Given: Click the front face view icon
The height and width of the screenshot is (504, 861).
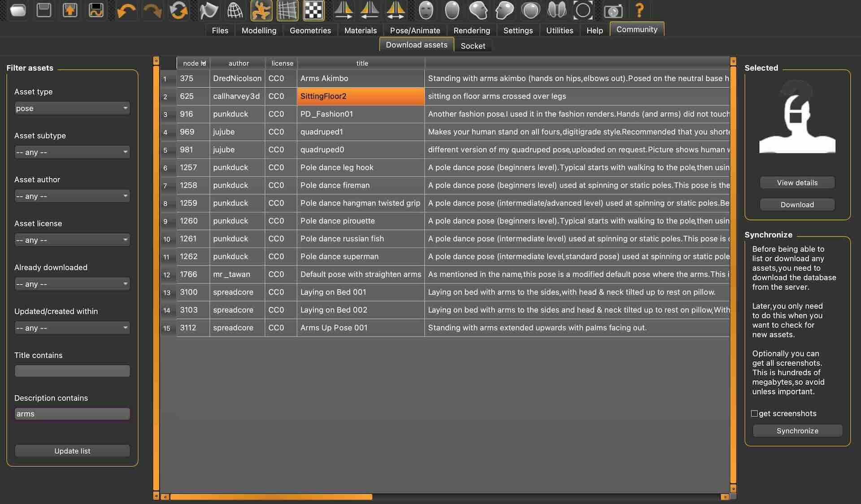Looking at the screenshot, I should tap(426, 11).
